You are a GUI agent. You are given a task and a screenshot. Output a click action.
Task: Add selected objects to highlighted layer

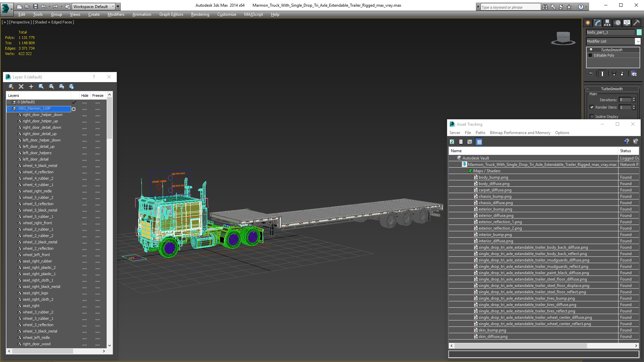click(x=31, y=86)
